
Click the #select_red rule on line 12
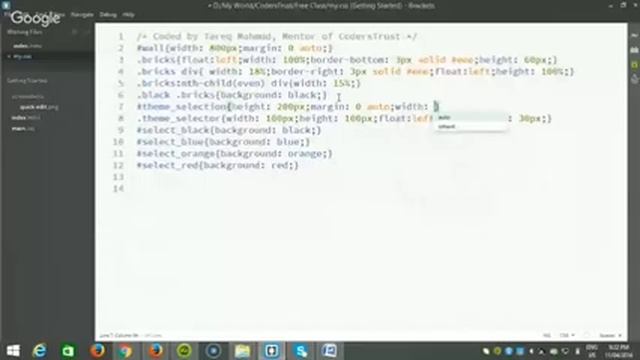218,165
